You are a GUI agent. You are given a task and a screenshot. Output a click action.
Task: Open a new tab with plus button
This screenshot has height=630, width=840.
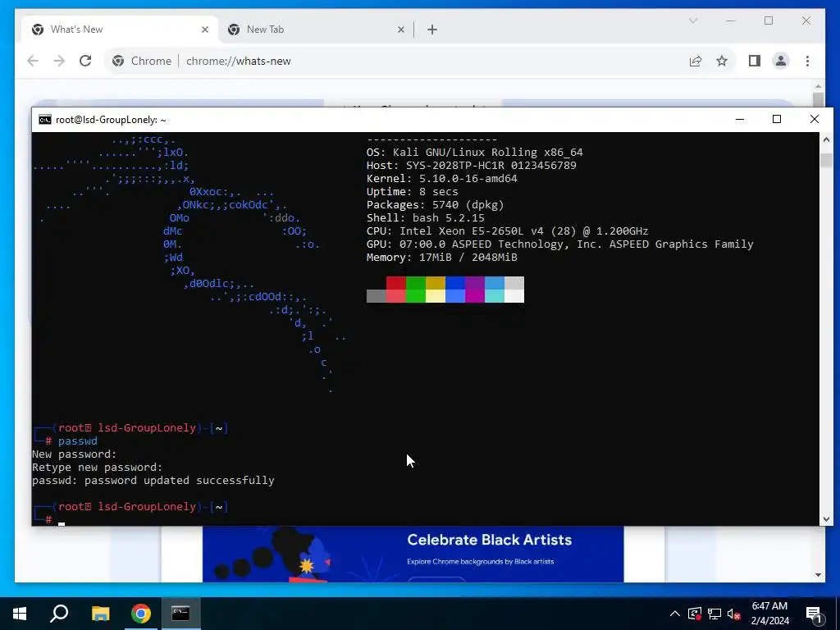pyautogui.click(x=432, y=30)
